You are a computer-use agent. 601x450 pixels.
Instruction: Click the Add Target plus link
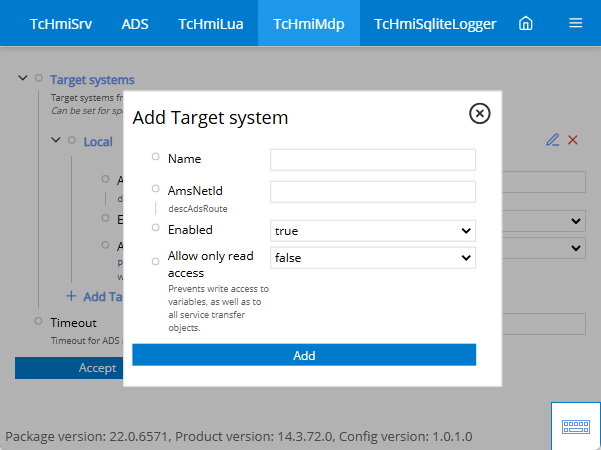pos(94,296)
